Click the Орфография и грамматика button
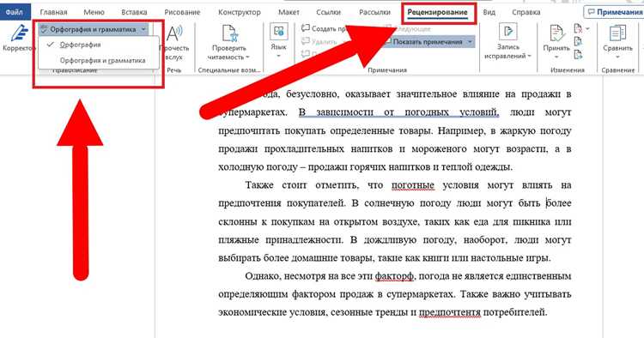This screenshot has height=338, width=644. (93, 29)
